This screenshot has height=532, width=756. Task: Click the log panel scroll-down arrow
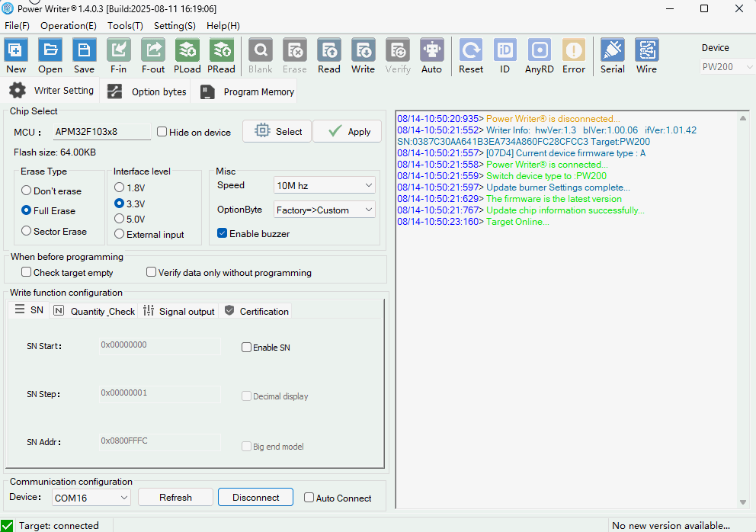[x=743, y=502]
